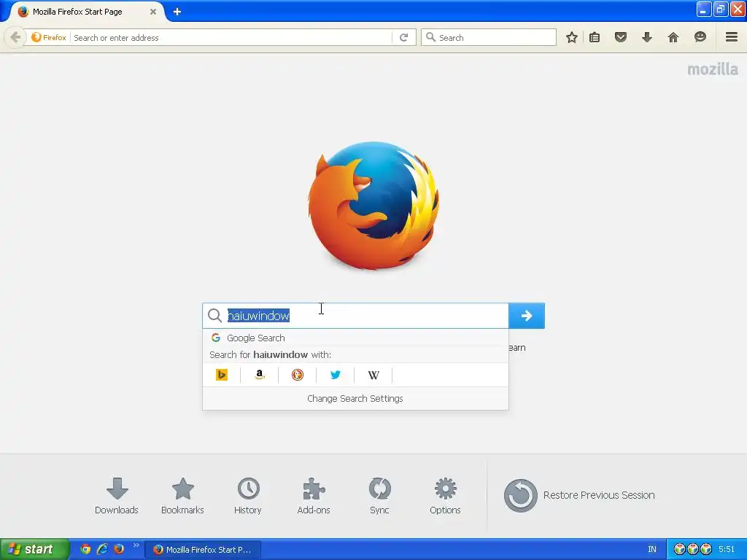
Task: Show bookmarks list icon in toolbar
Action: 595,37
